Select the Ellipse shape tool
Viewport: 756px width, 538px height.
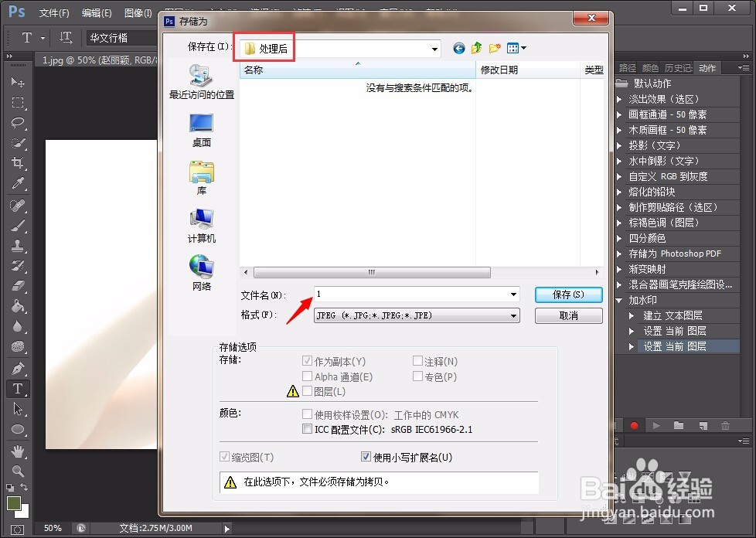(x=18, y=429)
